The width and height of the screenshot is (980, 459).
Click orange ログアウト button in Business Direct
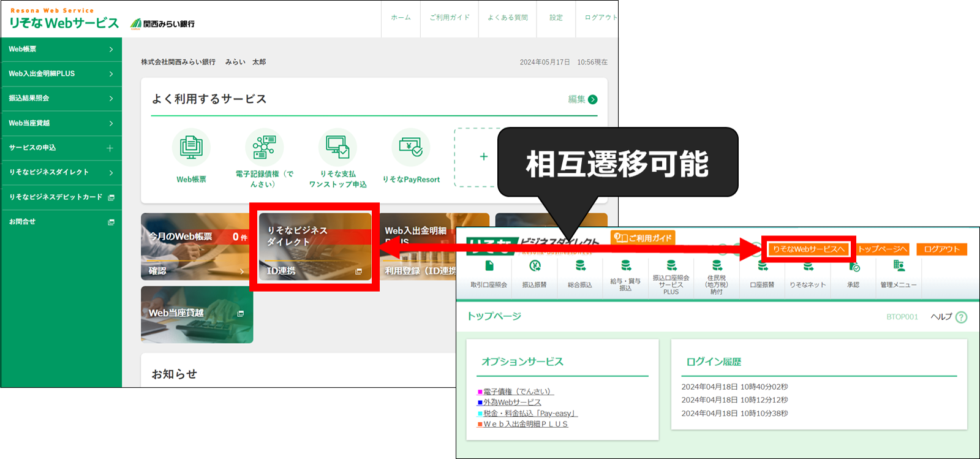pyautogui.click(x=941, y=249)
